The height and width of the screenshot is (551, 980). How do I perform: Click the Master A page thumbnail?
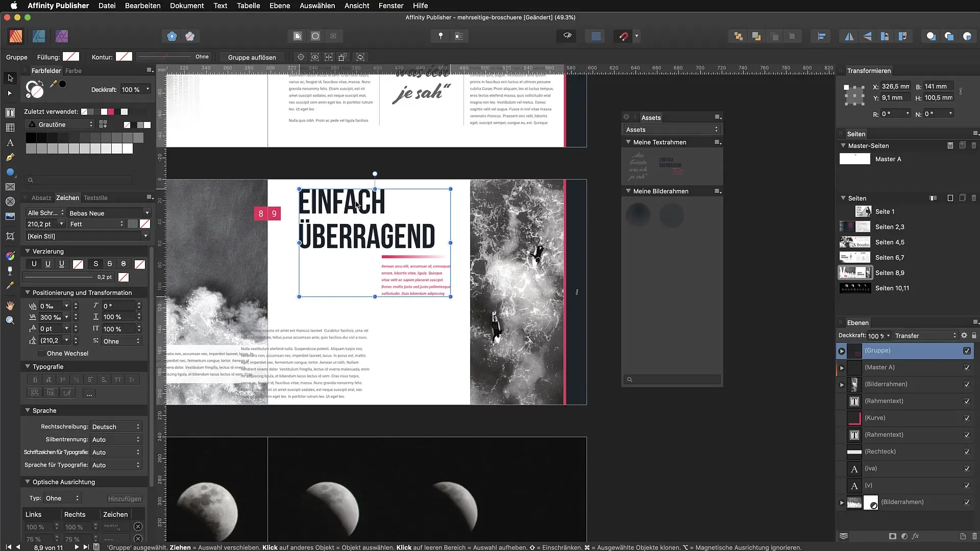(x=855, y=159)
